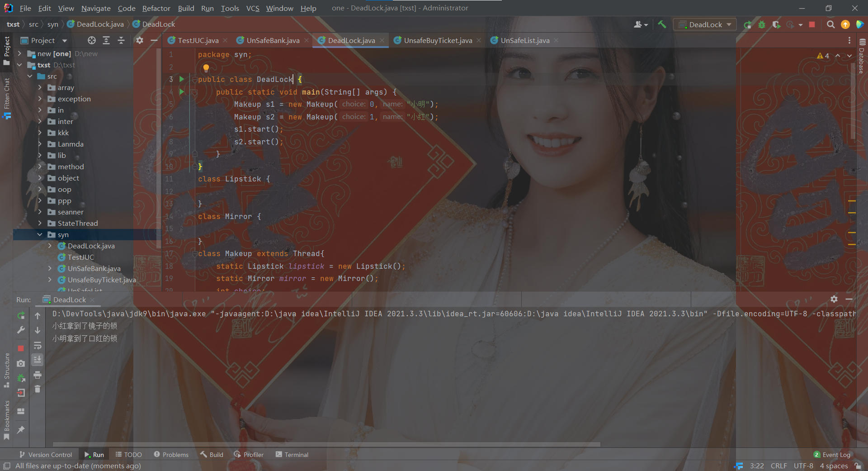This screenshot has height=471, width=868.
Task: Toggle Fitten Chat side panel
Action: coord(6,98)
